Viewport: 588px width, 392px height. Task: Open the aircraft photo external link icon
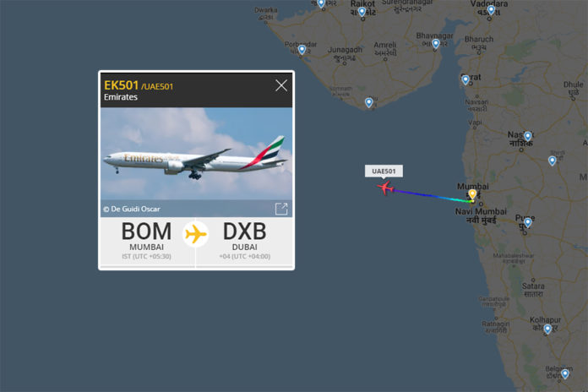point(281,209)
